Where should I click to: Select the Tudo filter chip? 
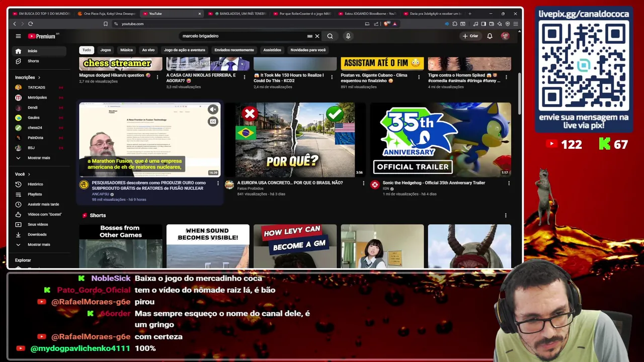[x=87, y=50]
